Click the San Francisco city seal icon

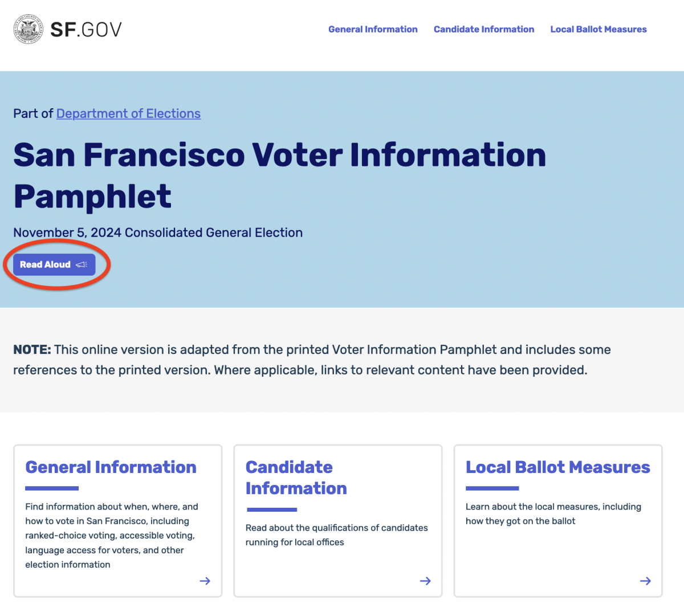tap(27, 28)
